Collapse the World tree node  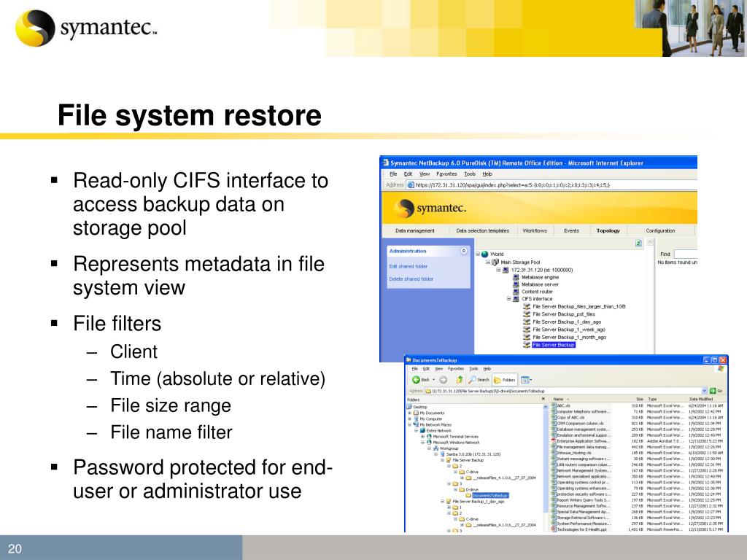point(478,254)
